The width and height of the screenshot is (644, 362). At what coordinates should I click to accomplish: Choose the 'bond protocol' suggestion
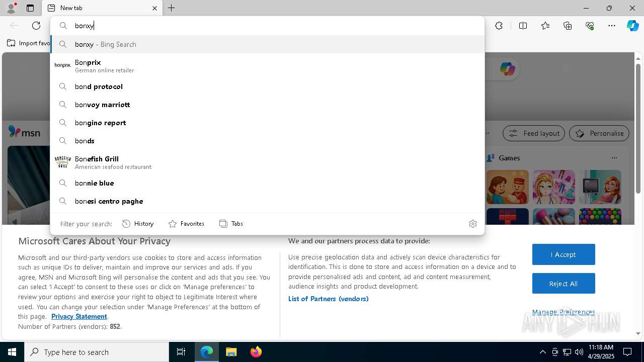click(267, 86)
